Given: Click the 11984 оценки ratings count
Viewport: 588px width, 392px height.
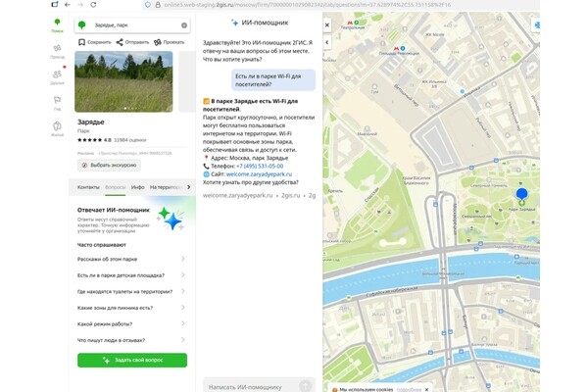Looking at the screenshot, I should pos(130,140).
